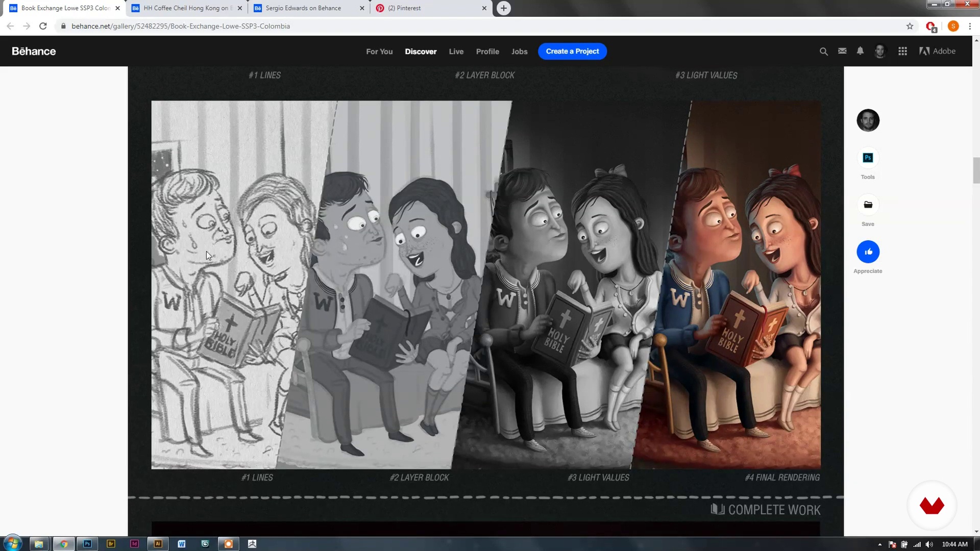Open the Jobs menu item
The height and width of the screenshot is (551, 980).
tap(519, 52)
